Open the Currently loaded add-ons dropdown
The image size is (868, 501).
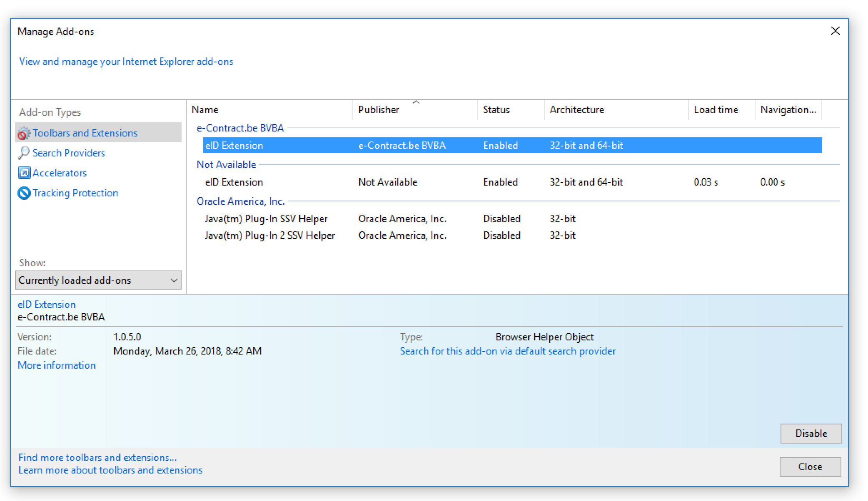(x=98, y=280)
